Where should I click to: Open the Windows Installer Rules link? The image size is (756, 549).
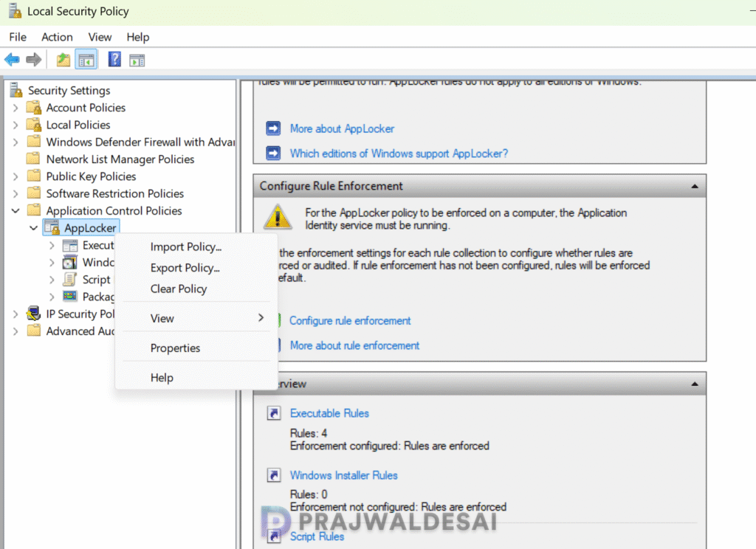coord(344,475)
